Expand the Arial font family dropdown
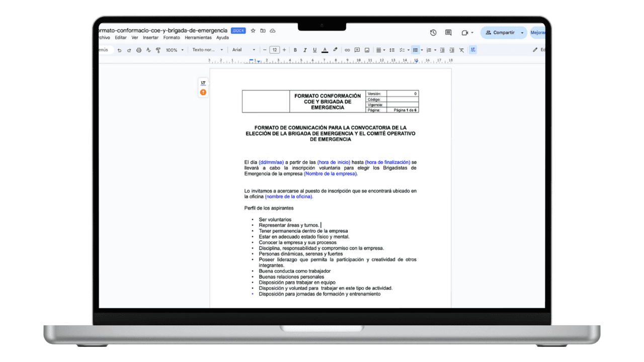Viewport: 644px width, 362px height. click(242, 50)
